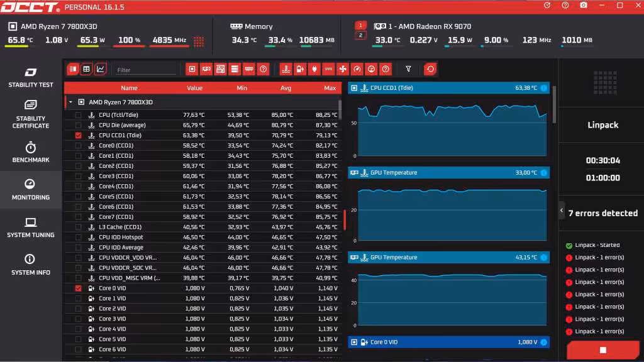
Task: Open Stability Test section
Action: coord(31,77)
